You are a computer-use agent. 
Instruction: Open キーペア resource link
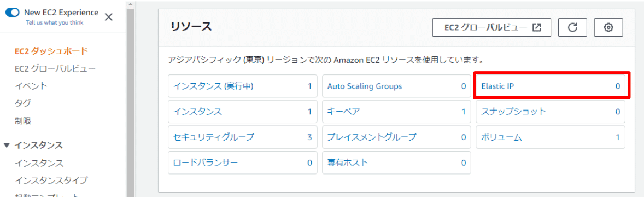(x=343, y=112)
